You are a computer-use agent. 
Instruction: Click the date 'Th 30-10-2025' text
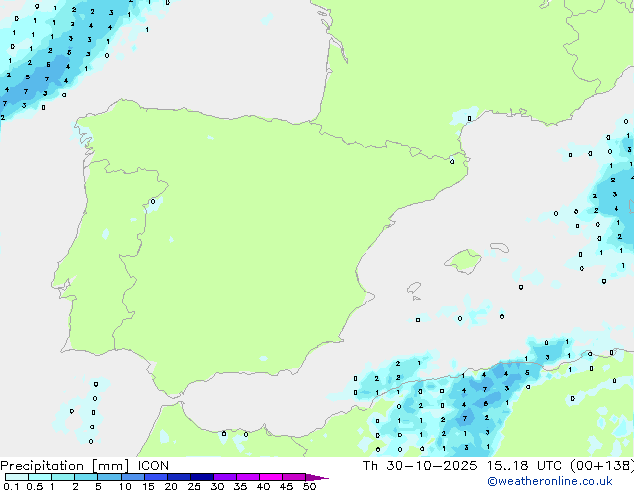420,466
